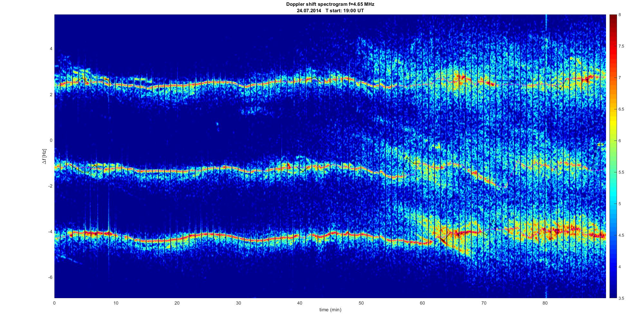Click x-axis tick label '70'
The image size is (644, 320).
[484, 303]
